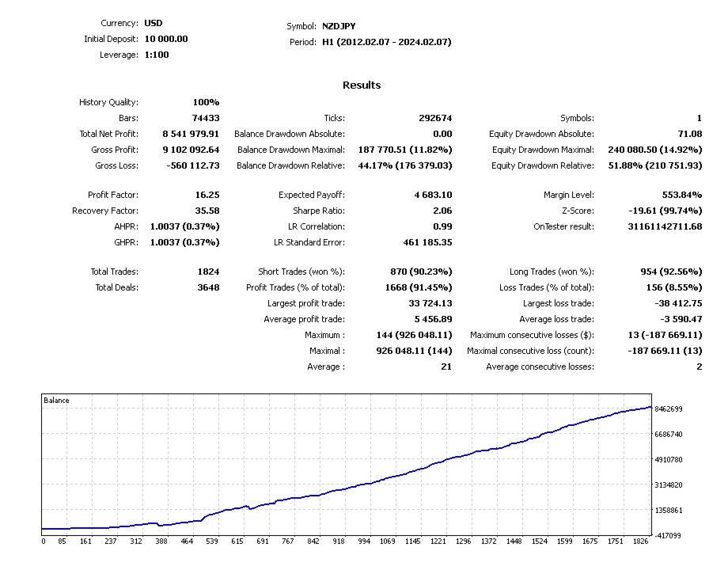
Task: Click the Leverage value 1:100
Action: (x=157, y=55)
